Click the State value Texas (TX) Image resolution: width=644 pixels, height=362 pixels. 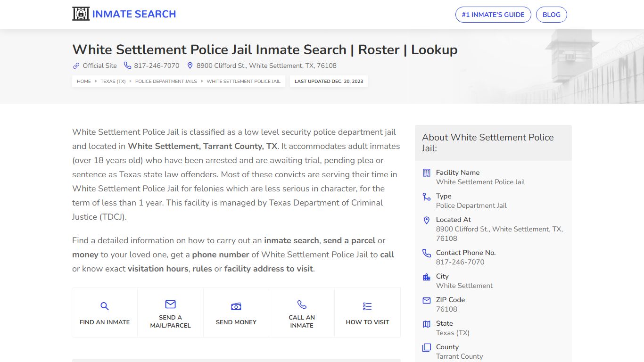[453, 333]
